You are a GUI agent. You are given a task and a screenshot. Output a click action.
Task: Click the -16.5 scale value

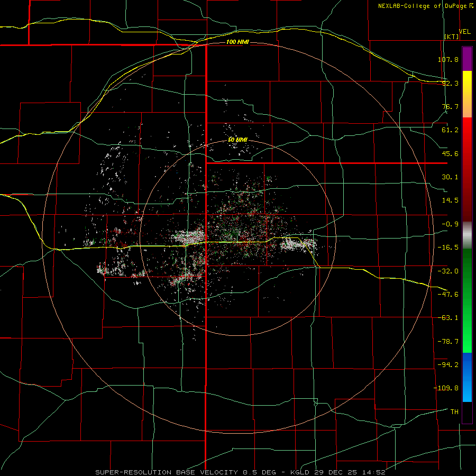click(x=448, y=248)
